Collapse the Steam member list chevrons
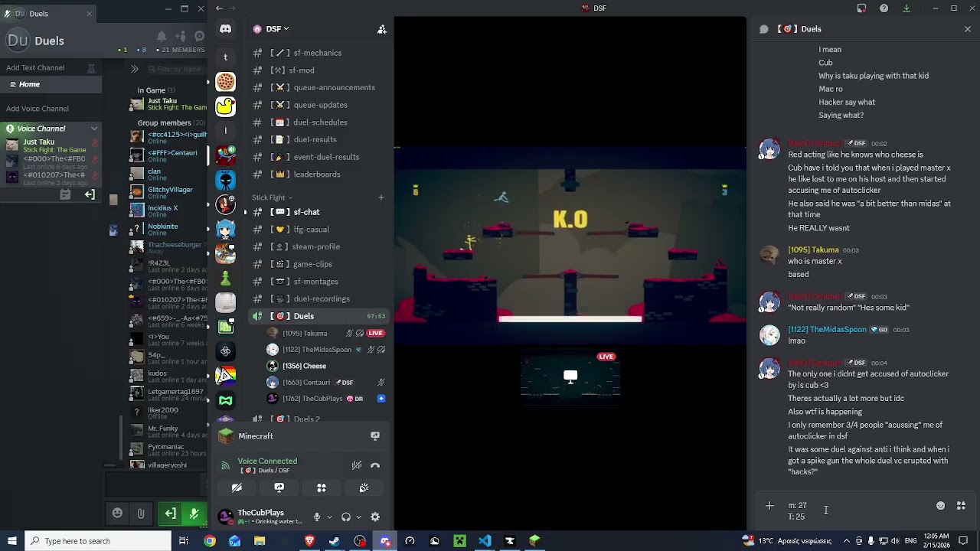 [x=134, y=69]
